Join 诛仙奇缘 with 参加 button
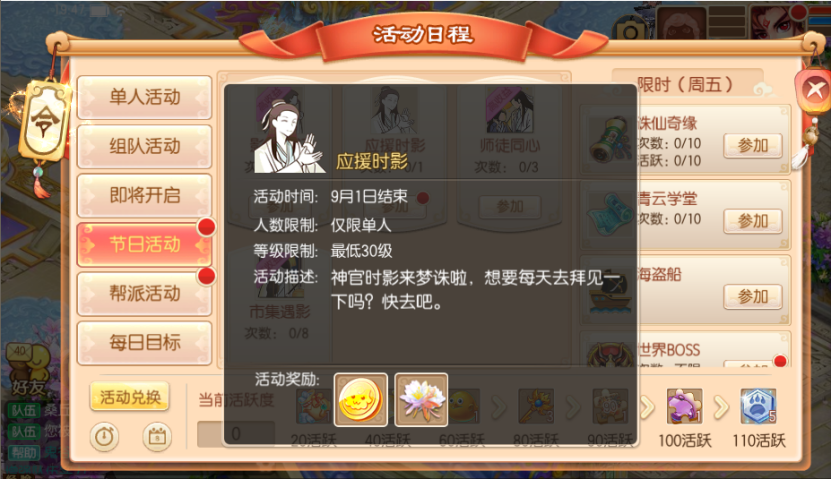 pyautogui.click(x=753, y=145)
